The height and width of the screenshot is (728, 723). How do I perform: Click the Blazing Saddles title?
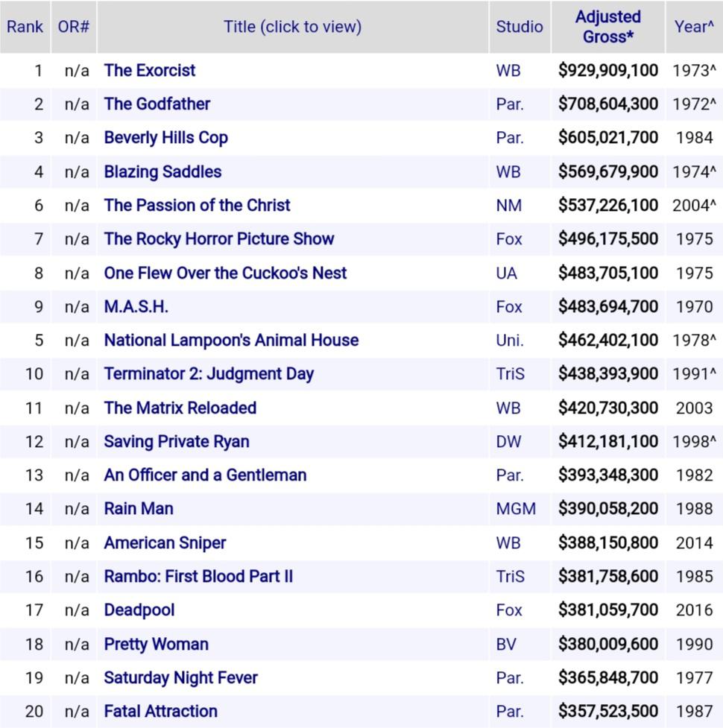(162, 171)
